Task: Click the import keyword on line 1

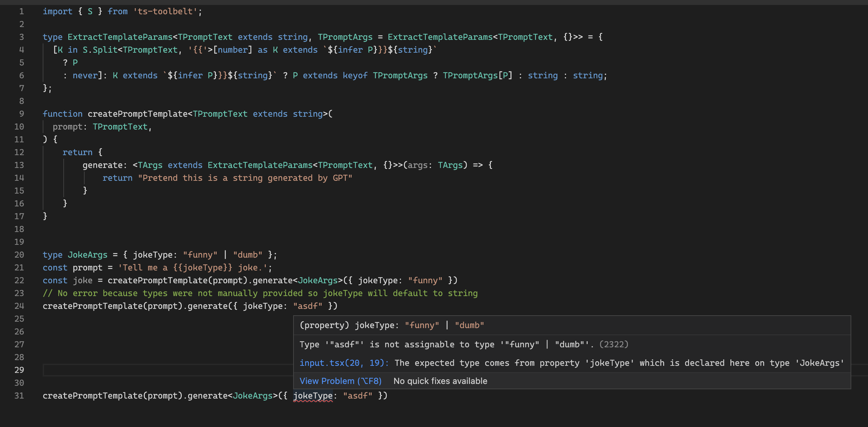Action: click(58, 11)
